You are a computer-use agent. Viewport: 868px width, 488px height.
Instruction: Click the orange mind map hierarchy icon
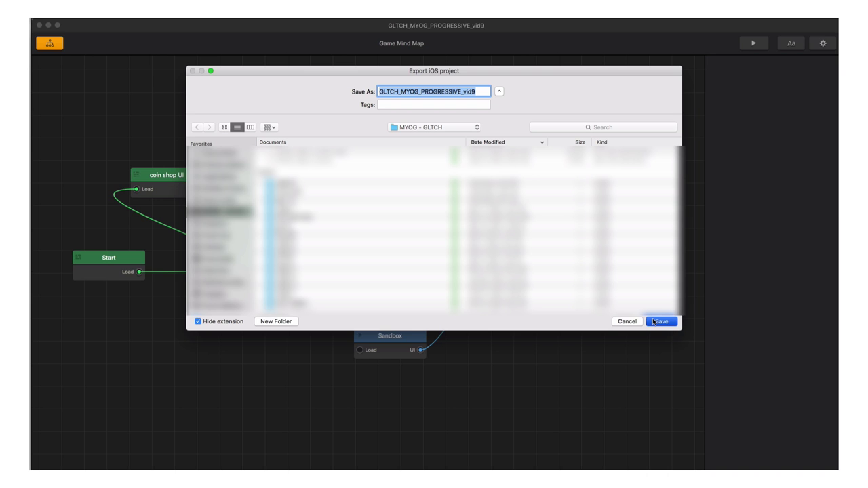50,43
